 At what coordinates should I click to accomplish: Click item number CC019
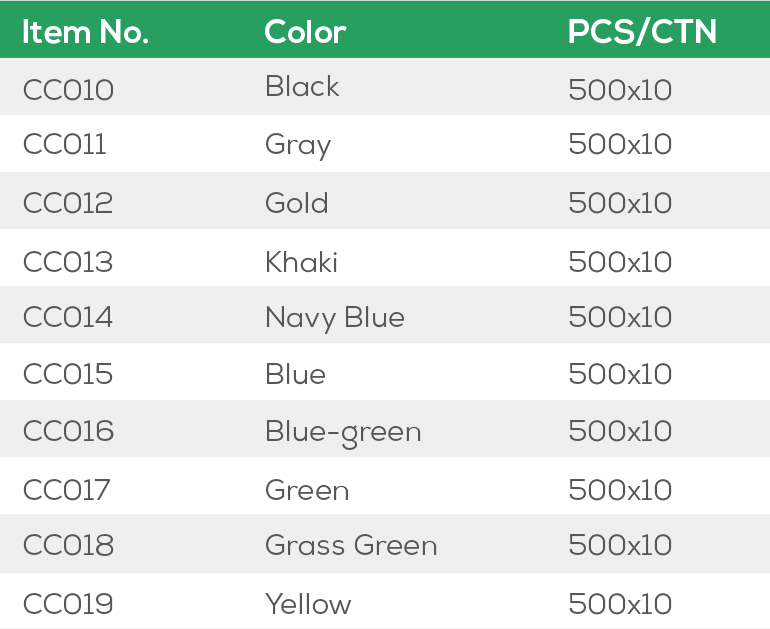68,604
